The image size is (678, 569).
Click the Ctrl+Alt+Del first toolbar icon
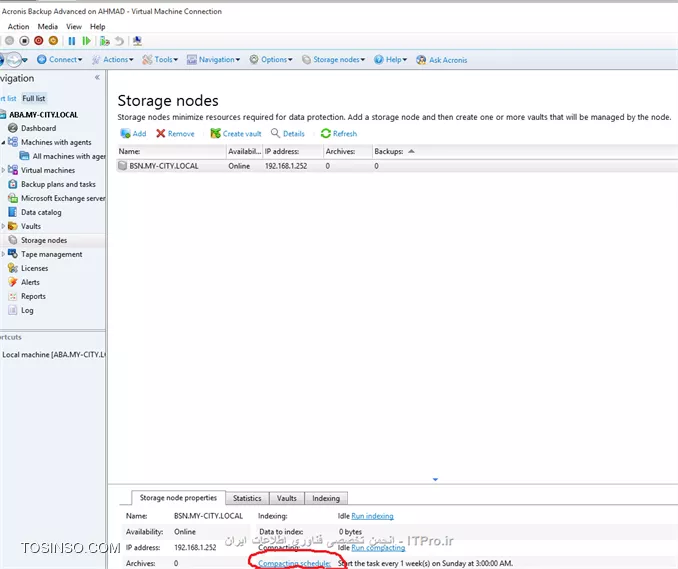point(9,41)
